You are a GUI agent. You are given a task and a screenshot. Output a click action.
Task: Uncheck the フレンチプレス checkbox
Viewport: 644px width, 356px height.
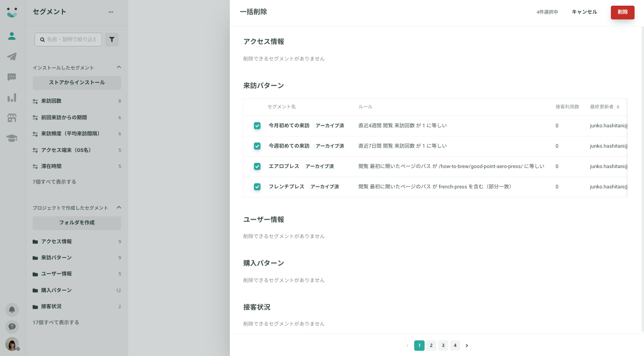tap(257, 187)
